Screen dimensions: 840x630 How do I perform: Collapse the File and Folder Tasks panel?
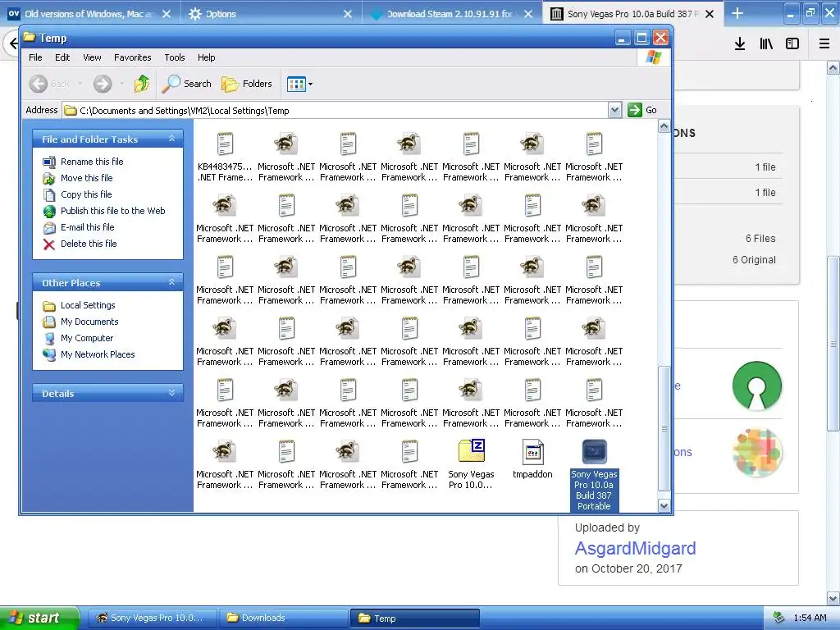pos(171,139)
